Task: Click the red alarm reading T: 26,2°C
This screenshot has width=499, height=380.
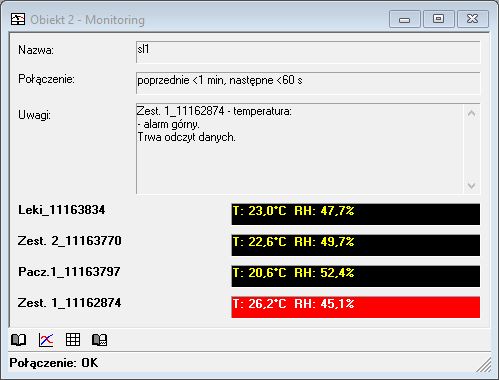Action: (x=356, y=307)
